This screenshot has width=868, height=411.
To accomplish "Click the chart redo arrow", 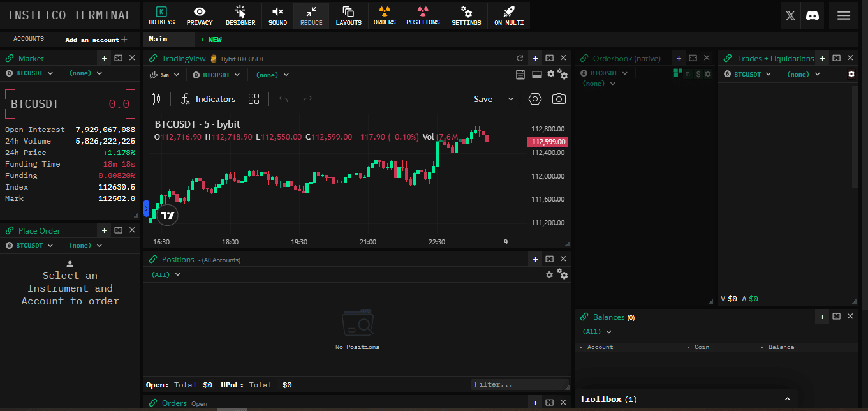I will tap(307, 99).
